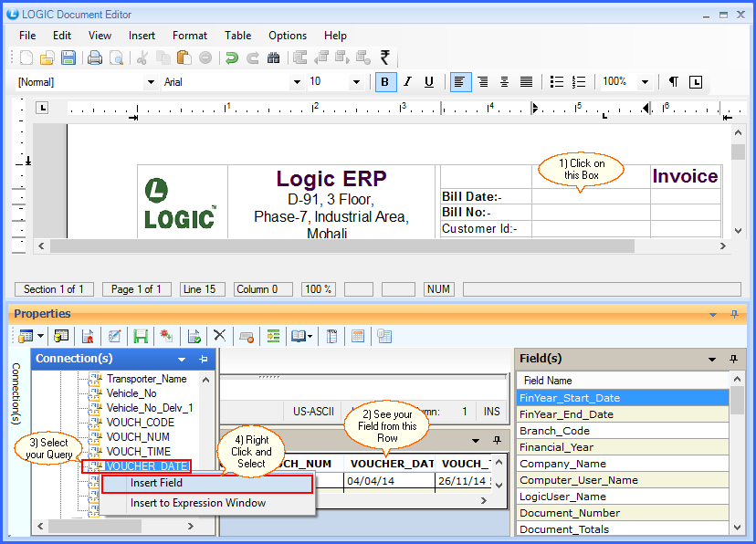Image resolution: width=756 pixels, height=544 pixels.
Task: Open the Connection(s) panel dropdown arrow
Action: (x=182, y=360)
